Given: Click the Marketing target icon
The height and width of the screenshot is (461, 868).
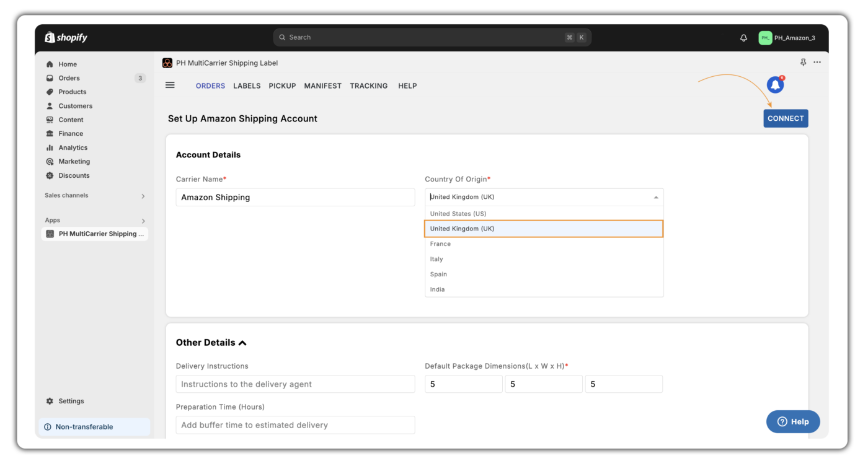Looking at the screenshot, I should [50, 161].
